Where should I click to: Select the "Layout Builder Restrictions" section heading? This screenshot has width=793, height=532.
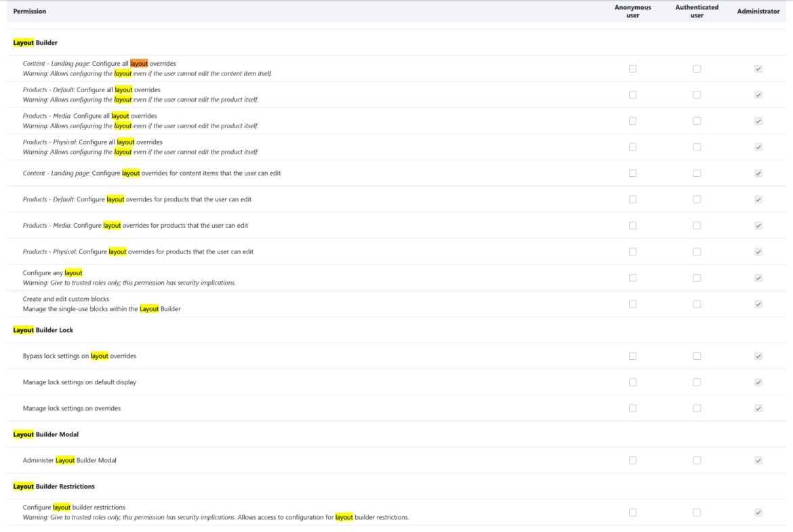tap(54, 487)
